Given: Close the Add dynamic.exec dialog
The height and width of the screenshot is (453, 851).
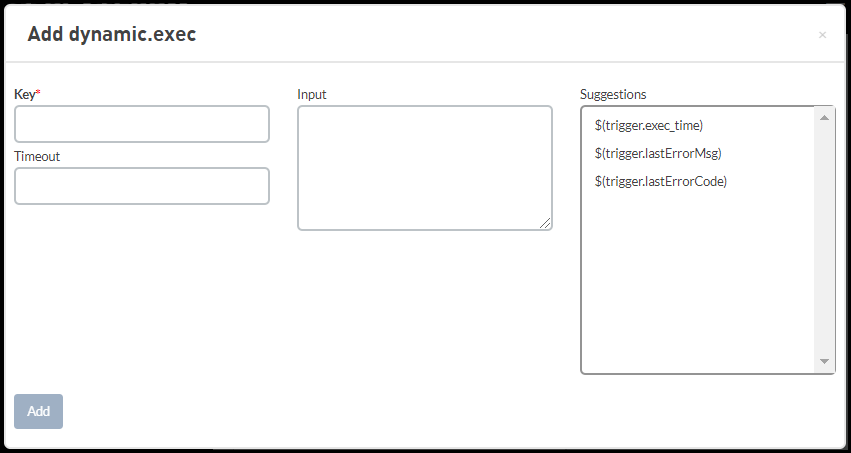Looking at the screenshot, I should [822, 35].
